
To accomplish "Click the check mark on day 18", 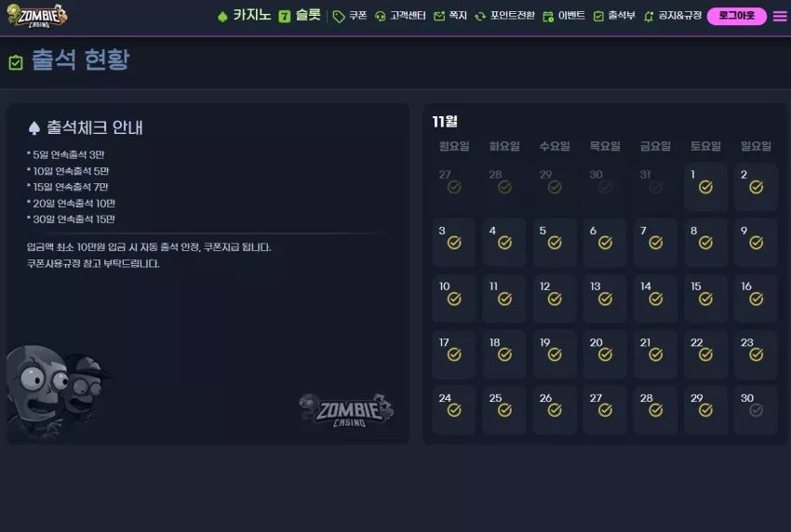I will [x=504, y=354].
